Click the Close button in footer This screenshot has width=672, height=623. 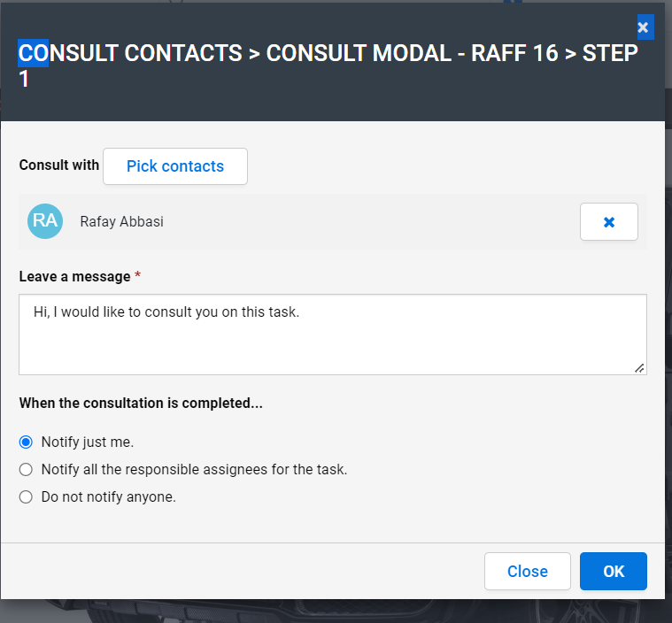(527, 571)
